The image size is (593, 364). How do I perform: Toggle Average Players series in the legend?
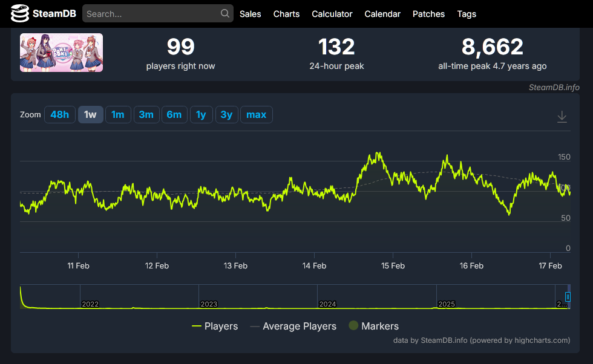click(x=293, y=326)
